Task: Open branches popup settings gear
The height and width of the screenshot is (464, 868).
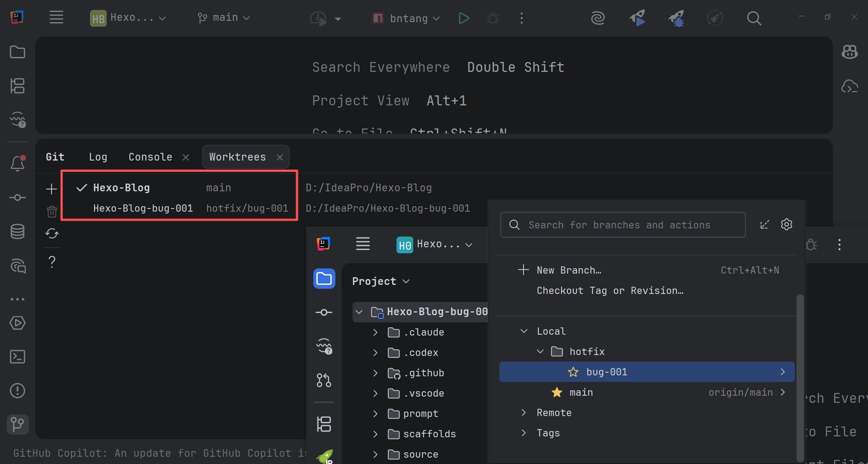Action: tap(787, 224)
